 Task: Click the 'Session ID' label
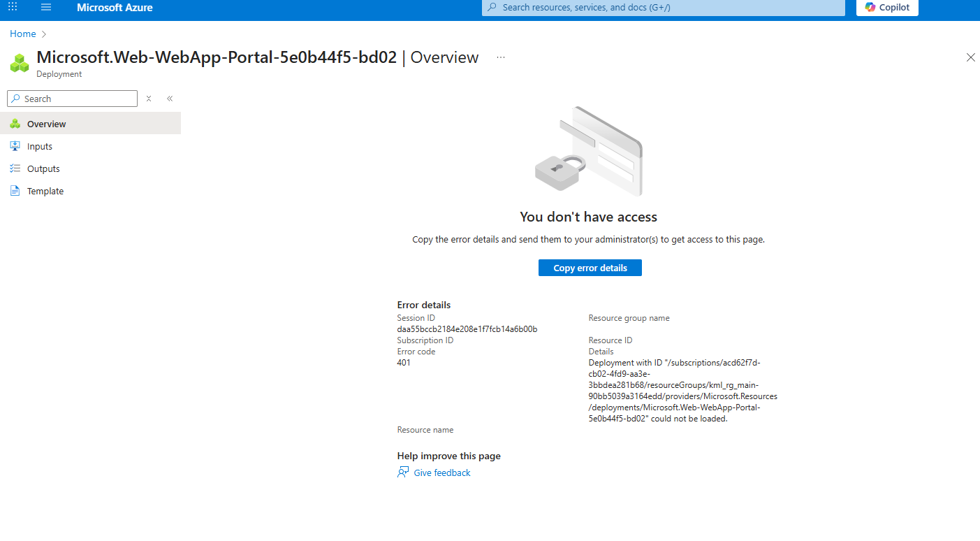click(x=416, y=318)
